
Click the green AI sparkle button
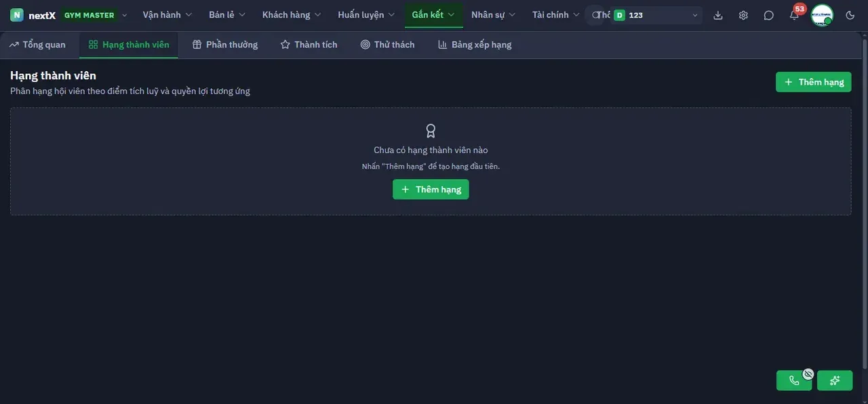835,380
